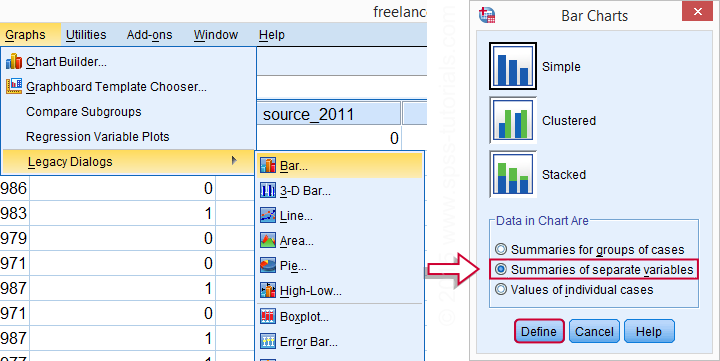Click the Pie chart icon

268,265
